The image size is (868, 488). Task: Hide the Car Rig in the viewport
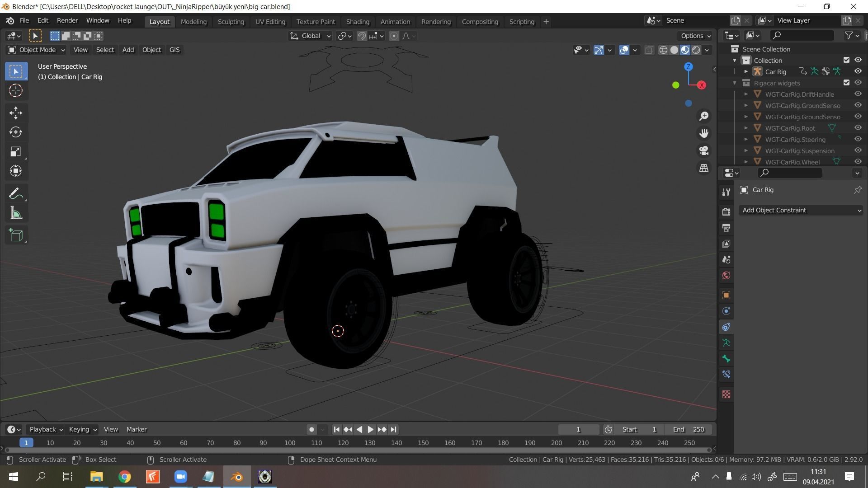(858, 71)
